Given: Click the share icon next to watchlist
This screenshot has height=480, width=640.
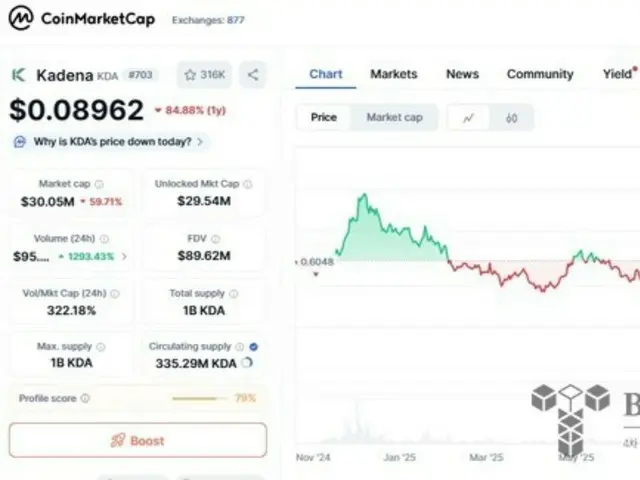Looking at the screenshot, I should (x=253, y=75).
